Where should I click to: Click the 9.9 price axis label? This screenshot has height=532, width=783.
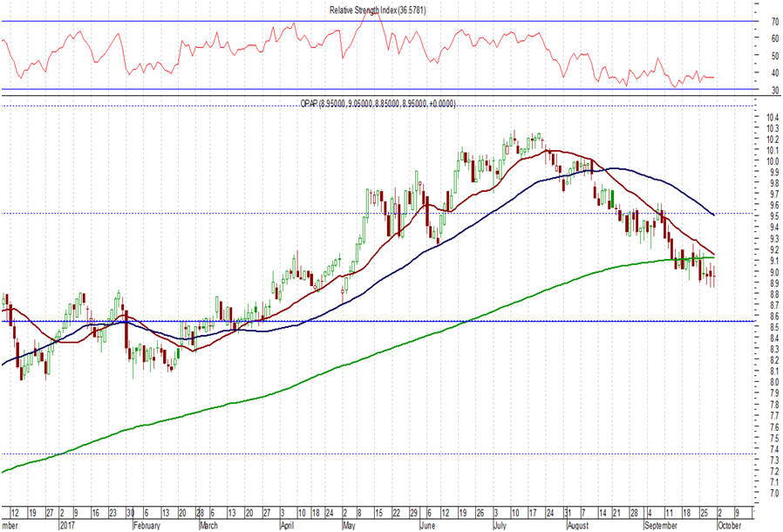click(x=773, y=173)
